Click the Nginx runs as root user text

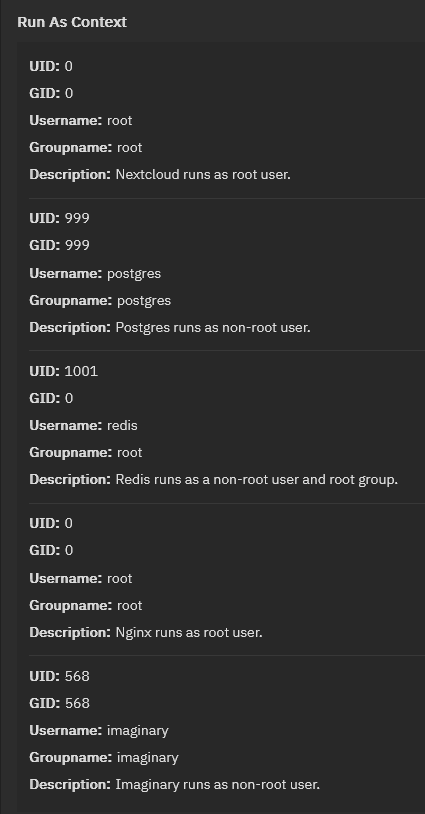[189, 632]
